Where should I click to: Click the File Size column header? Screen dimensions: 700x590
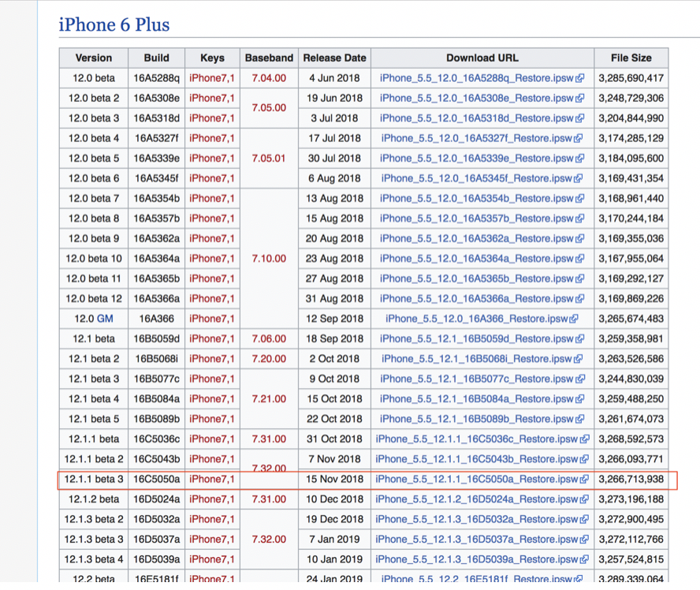[x=631, y=58]
